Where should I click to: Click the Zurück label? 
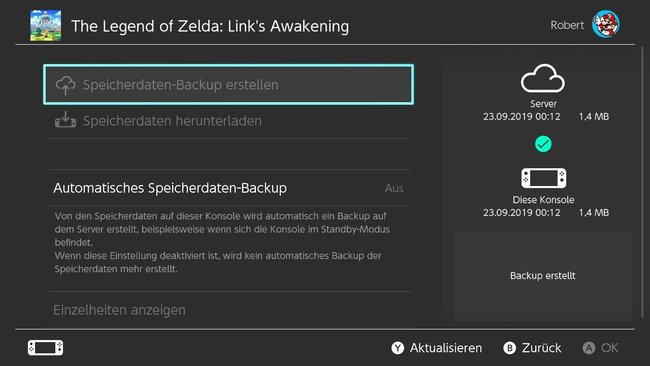click(x=541, y=348)
